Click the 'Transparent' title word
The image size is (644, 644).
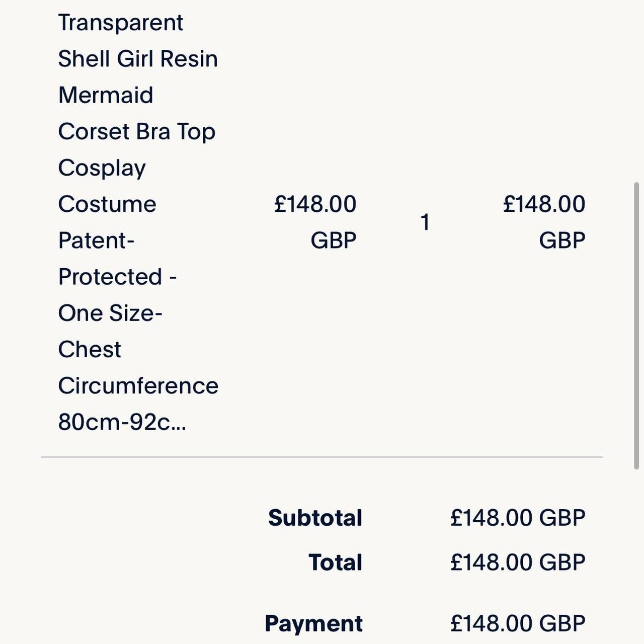(x=121, y=23)
